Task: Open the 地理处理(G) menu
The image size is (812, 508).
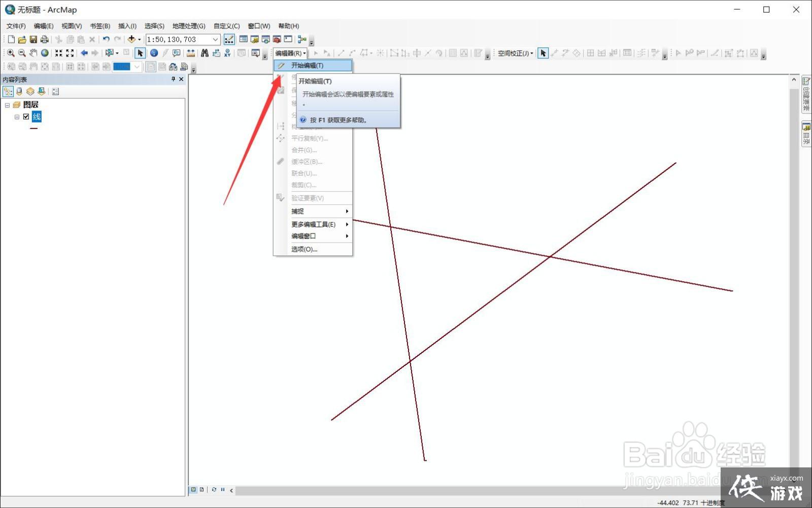Action: click(189, 26)
